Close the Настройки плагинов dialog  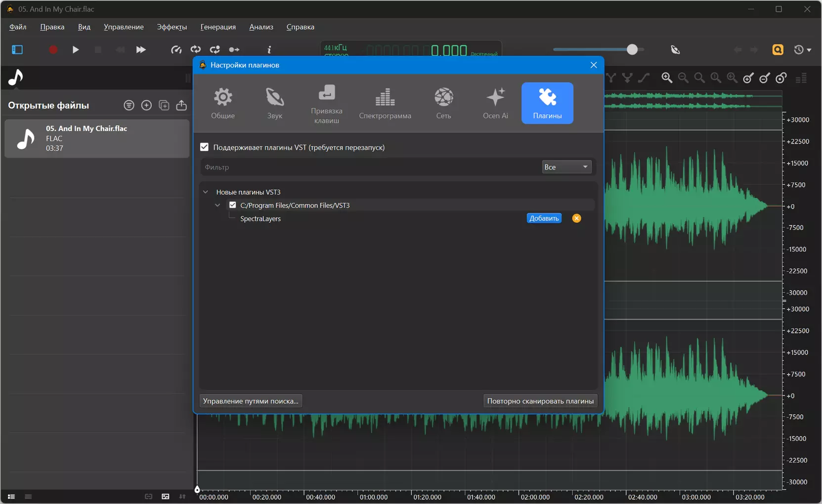pyautogui.click(x=594, y=65)
